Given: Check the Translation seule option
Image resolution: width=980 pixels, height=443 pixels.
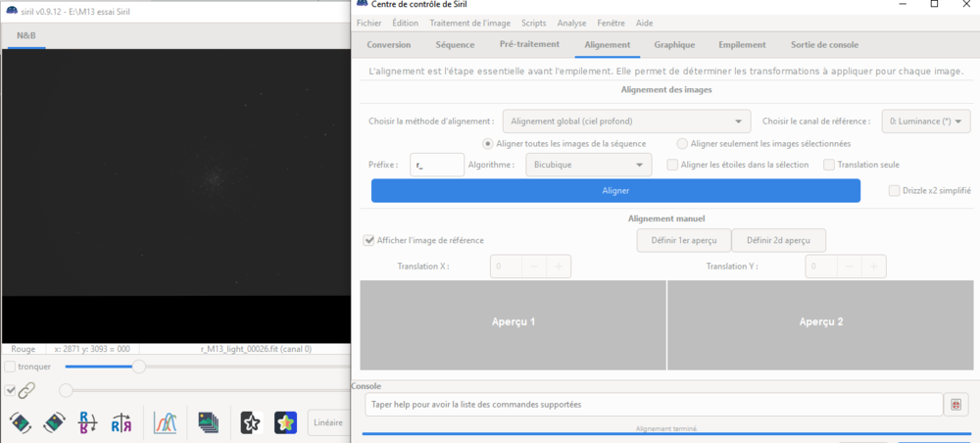Looking at the screenshot, I should click(x=829, y=165).
